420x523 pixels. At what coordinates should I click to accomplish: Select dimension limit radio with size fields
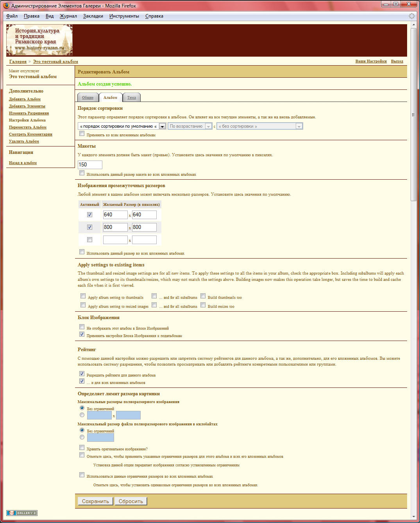pos(82,415)
